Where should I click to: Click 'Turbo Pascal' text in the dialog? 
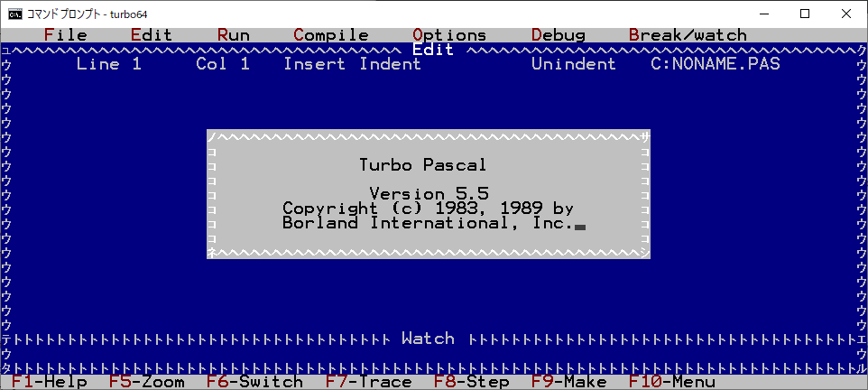pos(423,165)
